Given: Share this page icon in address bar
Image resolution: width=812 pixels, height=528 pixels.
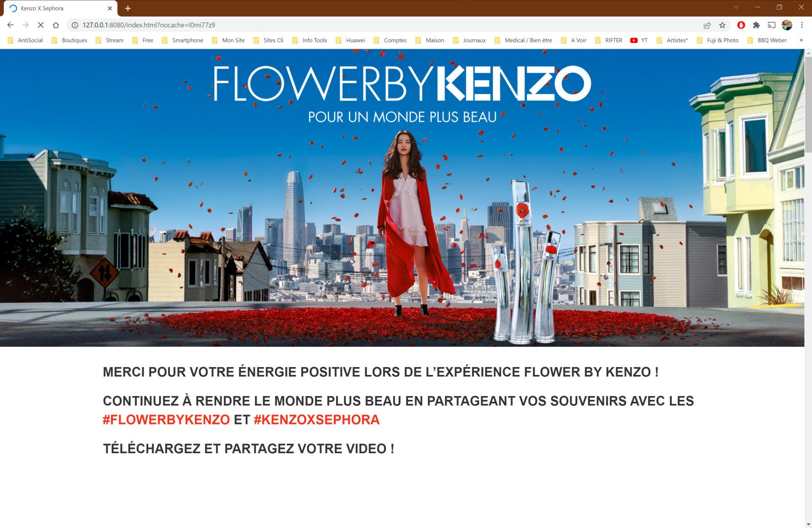Looking at the screenshot, I should (x=707, y=25).
